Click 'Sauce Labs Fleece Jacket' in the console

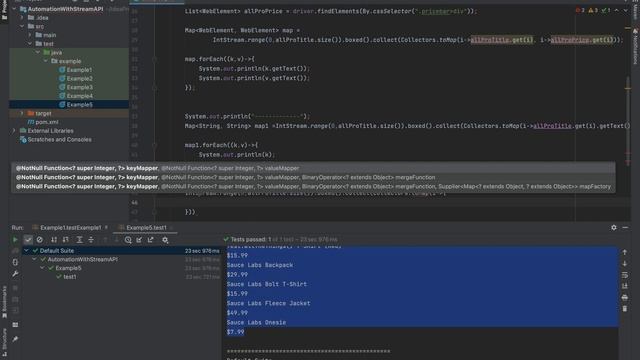tap(269, 303)
